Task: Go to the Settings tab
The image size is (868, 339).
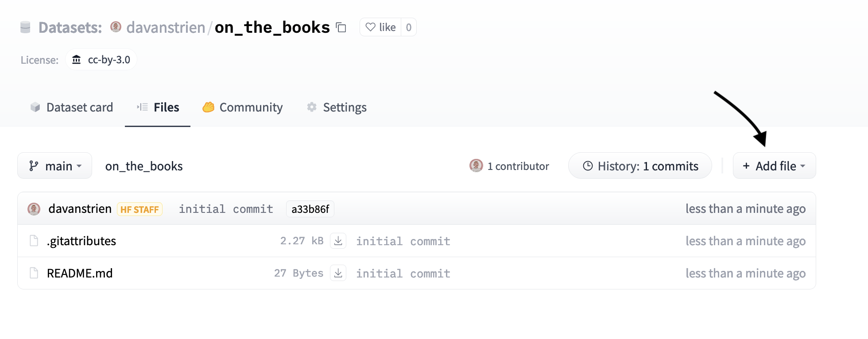Action: (336, 107)
